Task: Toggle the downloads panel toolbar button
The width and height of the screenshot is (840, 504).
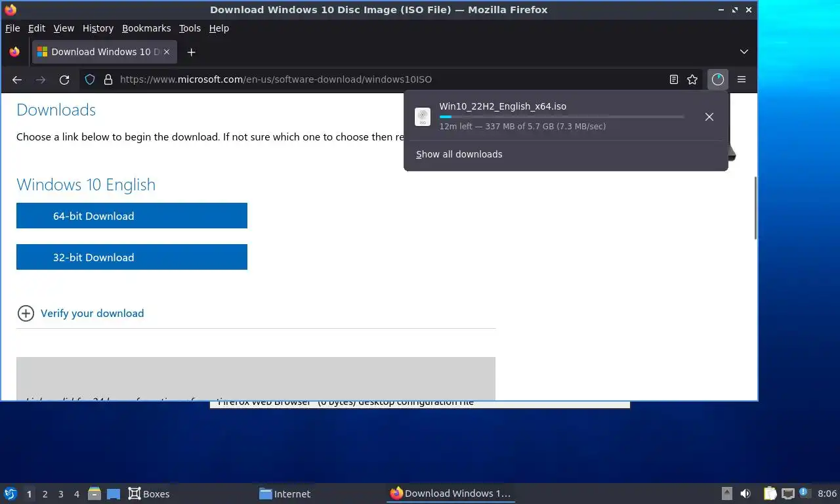Action: tap(718, 79)
